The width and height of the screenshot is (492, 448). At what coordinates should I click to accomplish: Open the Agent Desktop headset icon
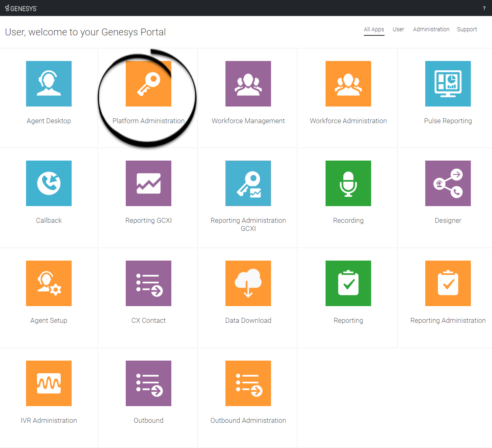pos(49,84)
